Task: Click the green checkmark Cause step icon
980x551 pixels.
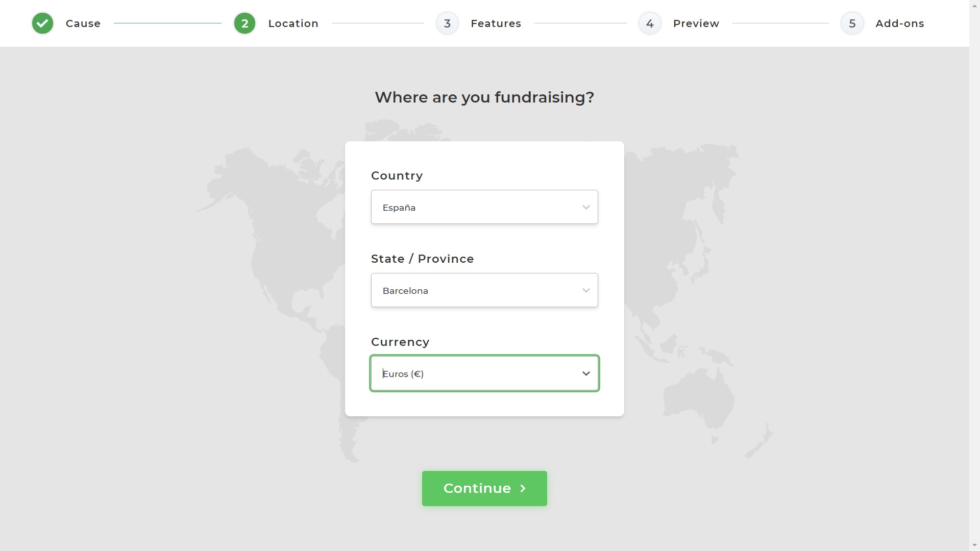Action: pyautogui.click(x=42, y=23)
